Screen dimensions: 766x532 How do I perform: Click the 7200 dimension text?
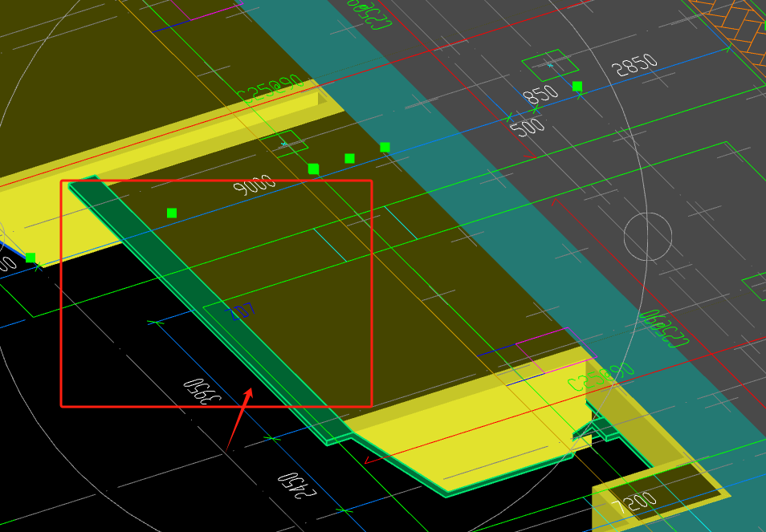634,503
